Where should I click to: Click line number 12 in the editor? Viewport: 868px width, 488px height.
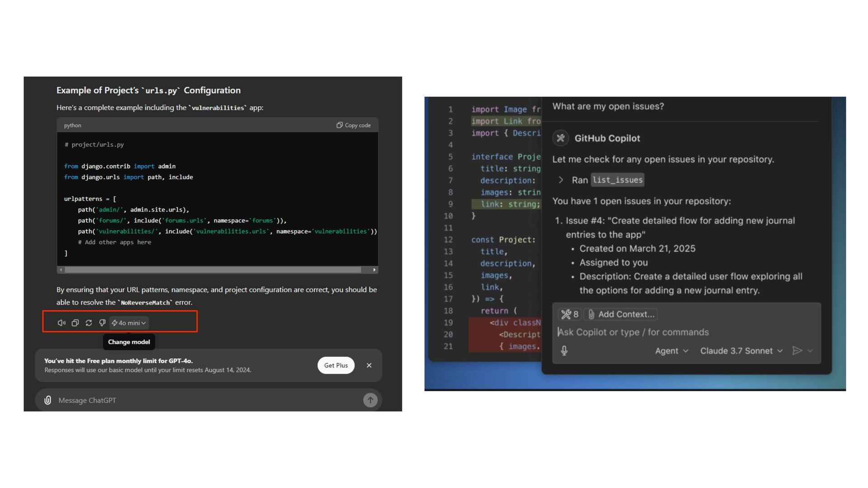click(448, 239)
